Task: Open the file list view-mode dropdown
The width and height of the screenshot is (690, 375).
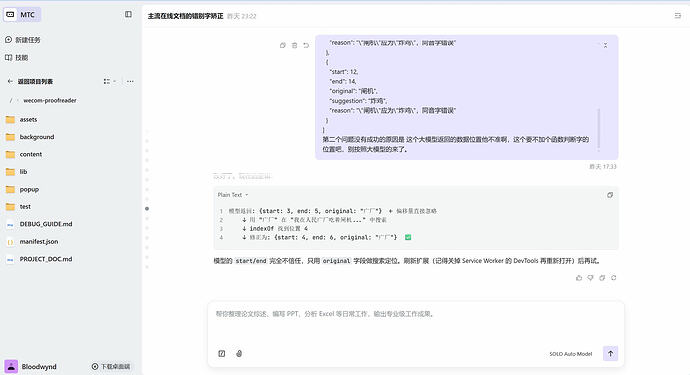Action: tap(110, 81)
